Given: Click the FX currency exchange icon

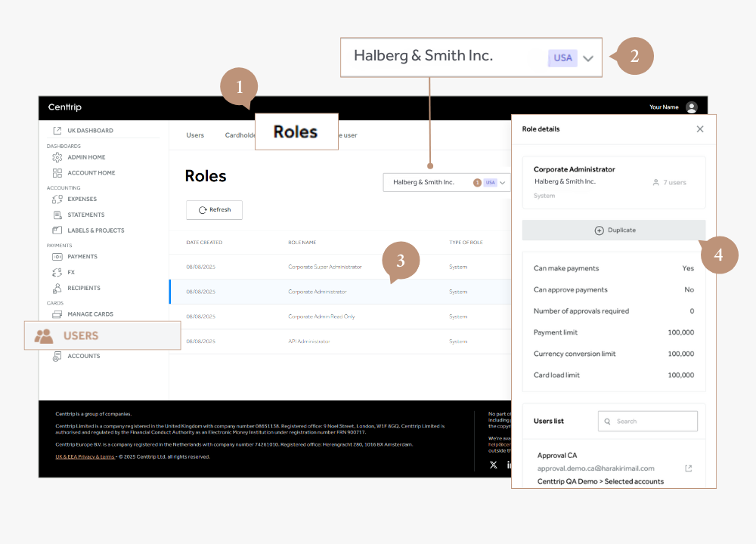Looking at the screenshot, I should click(x=57, y=272).
